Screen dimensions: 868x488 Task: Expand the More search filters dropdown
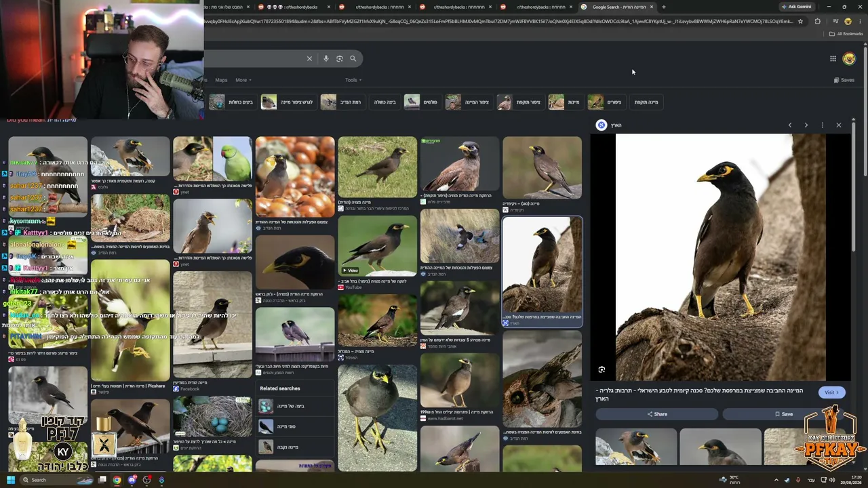coord(243,80)
